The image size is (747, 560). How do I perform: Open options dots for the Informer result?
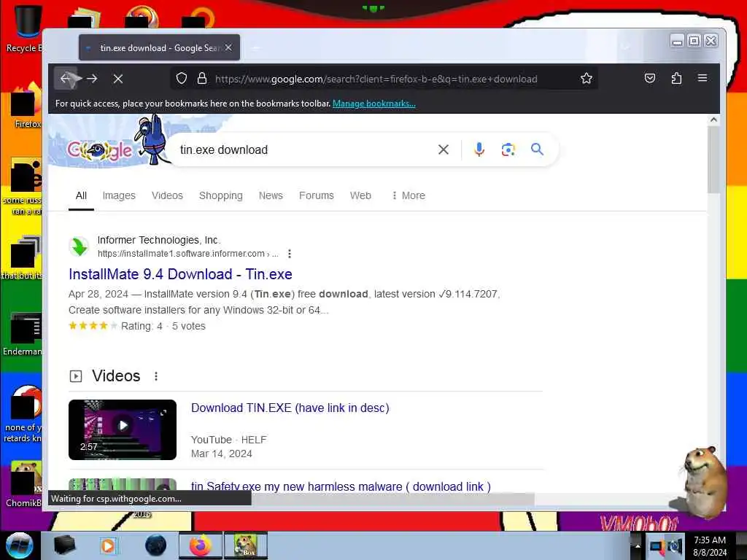pyautogui.click(x=289, y=254)
